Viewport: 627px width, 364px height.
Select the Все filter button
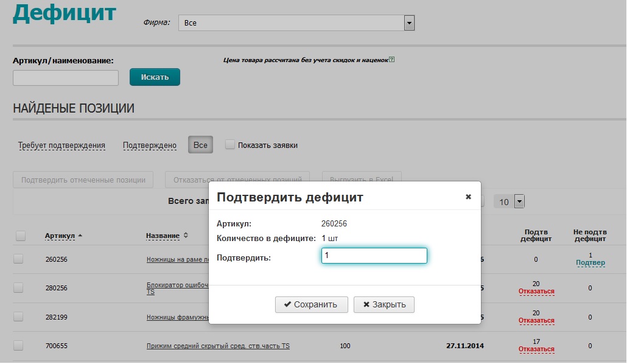(200, 145)
